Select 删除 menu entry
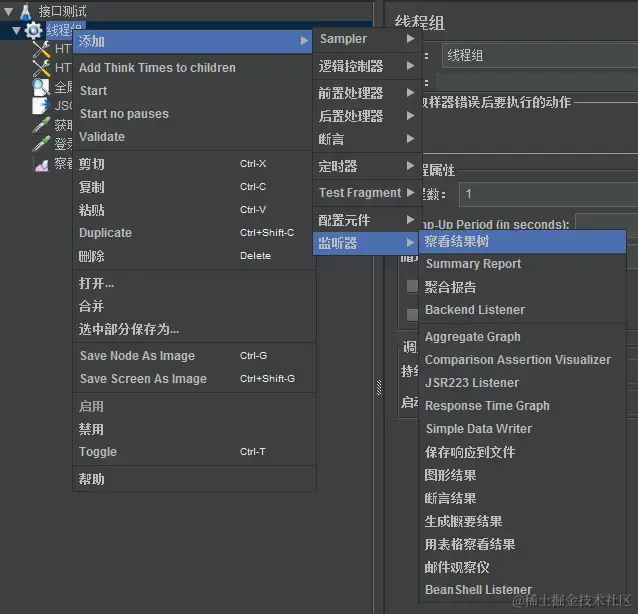Image resolution: width=638 pixels, height=614 pixels. [x=194, y=256]
